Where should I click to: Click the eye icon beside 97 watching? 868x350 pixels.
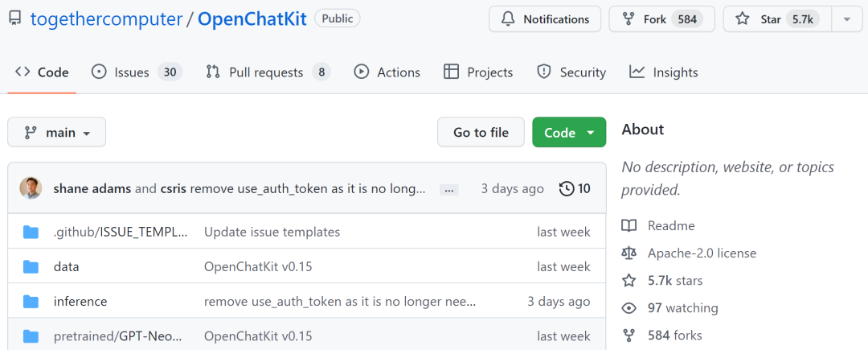(x=629, y=307)
